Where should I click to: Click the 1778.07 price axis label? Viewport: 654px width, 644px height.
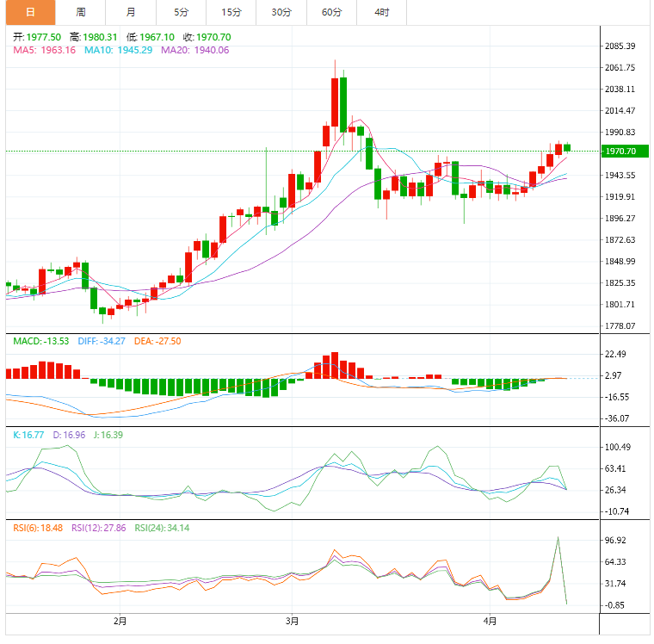pos(620,325)
